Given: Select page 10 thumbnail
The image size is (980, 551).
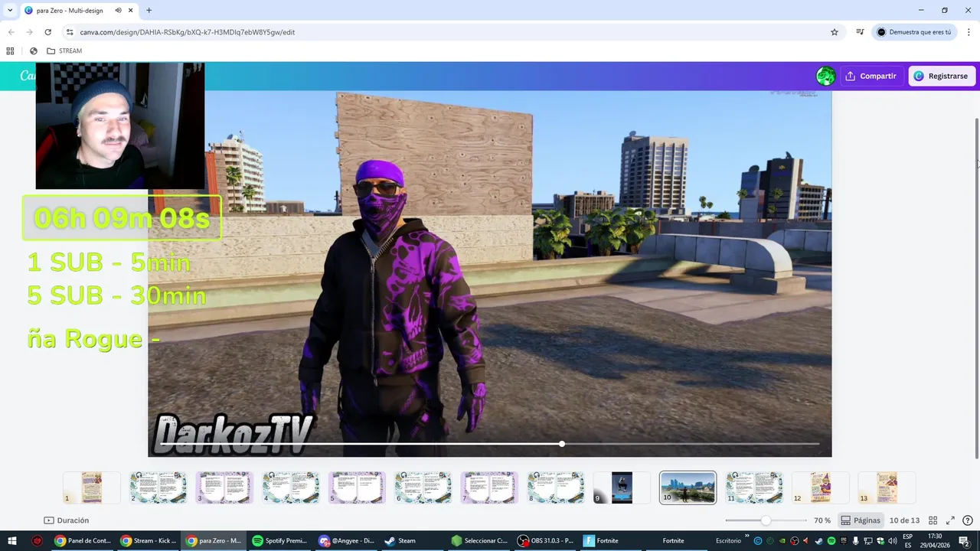Looking at the screenshot, I should pyautogui.click(x=688, y=487).
